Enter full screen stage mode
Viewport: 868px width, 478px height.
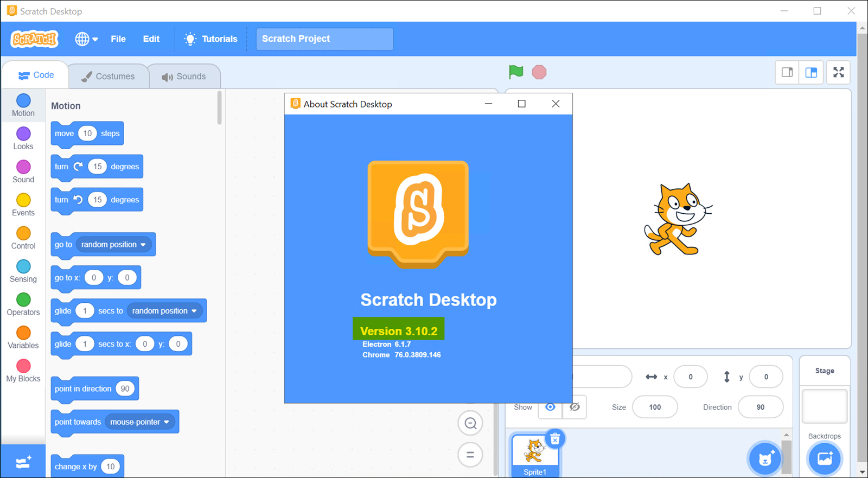click(x=839, y=72)
